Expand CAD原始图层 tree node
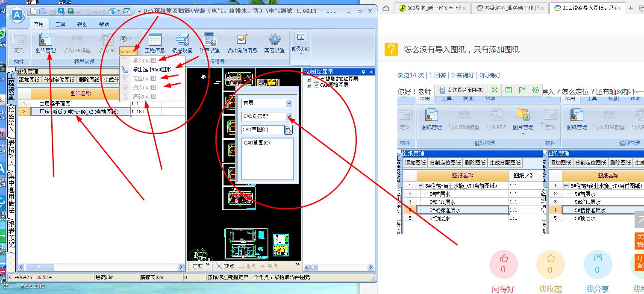 309,85
